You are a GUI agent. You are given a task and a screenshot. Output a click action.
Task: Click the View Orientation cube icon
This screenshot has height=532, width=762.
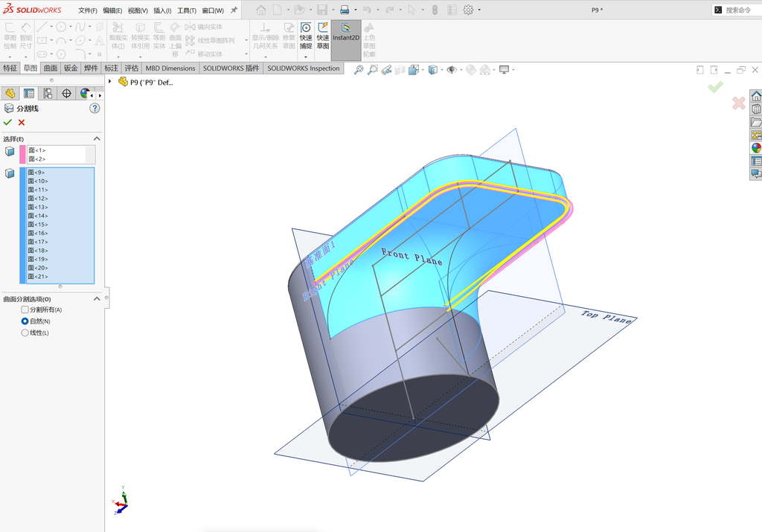414,69
